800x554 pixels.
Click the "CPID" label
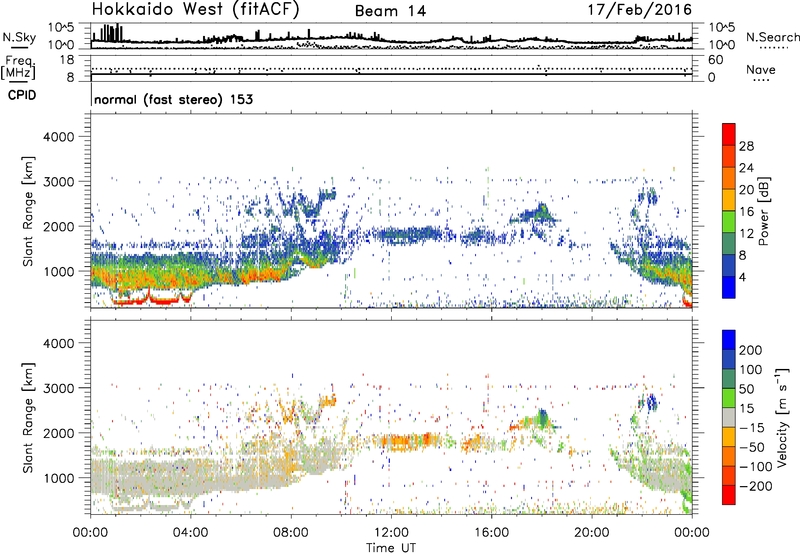22,95
